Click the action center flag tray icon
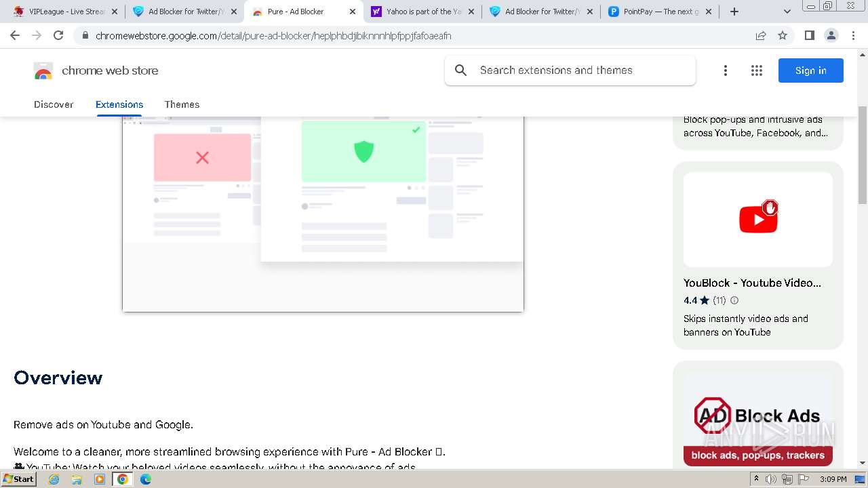Screen dimensions: 868x488 tap(802, 479)
